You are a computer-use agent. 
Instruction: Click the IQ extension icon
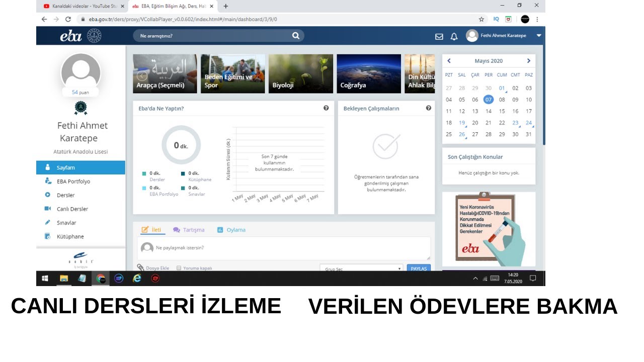pos(496,19)
